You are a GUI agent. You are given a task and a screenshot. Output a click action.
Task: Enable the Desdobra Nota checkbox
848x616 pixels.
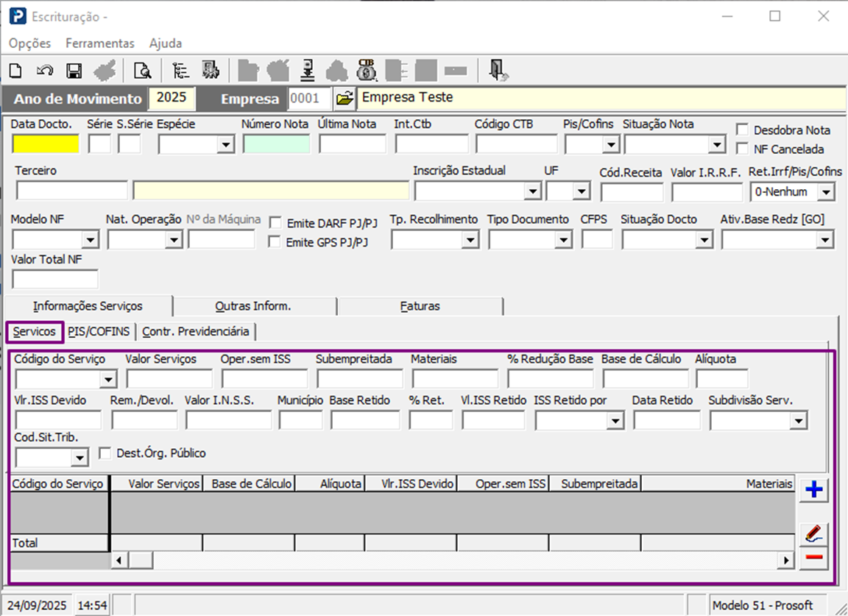point(742,130)
